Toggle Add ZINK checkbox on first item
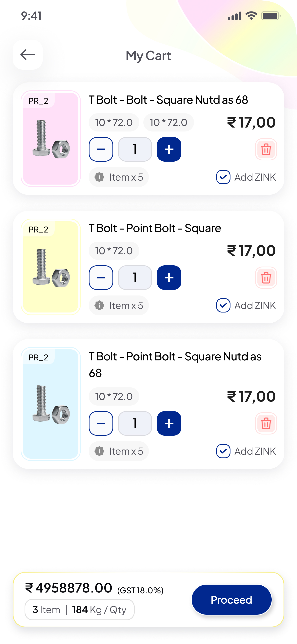 pos(223,177)
